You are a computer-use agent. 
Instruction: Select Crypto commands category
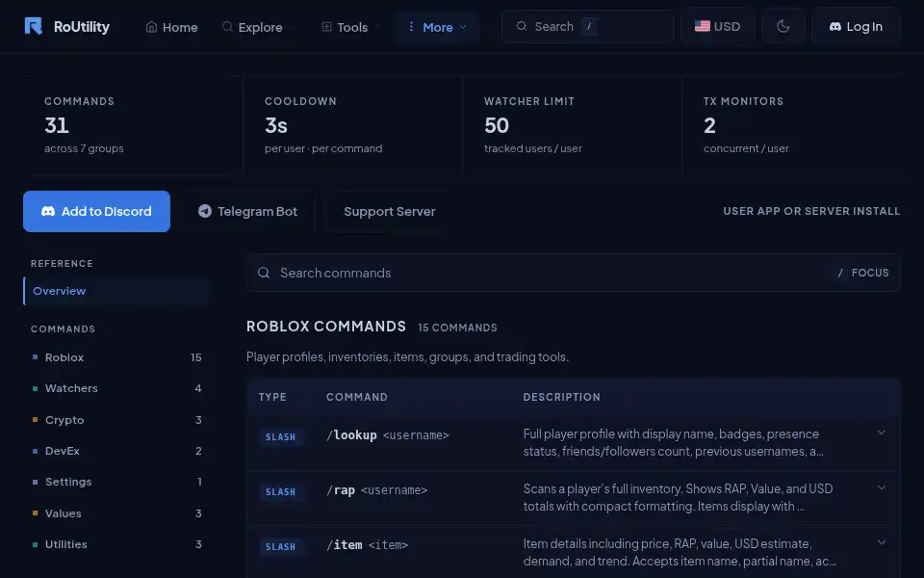[x=116, y=419]
